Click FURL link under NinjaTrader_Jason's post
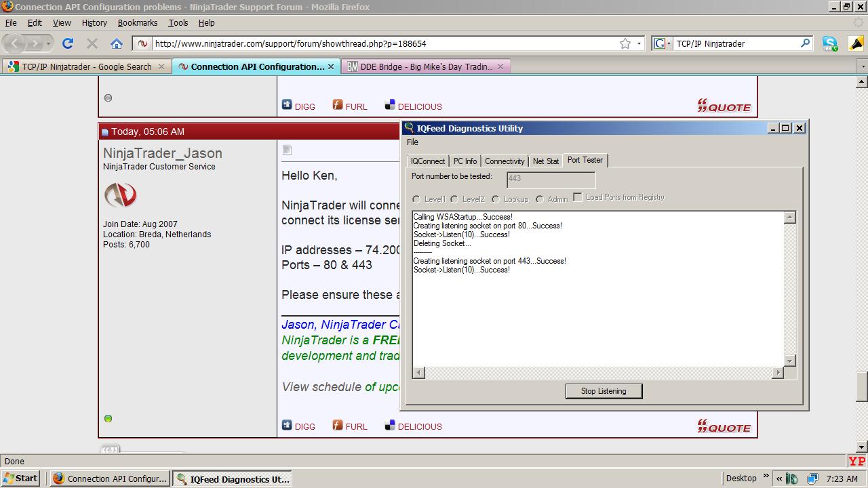 pyautogui.click(x=350, y=426)
